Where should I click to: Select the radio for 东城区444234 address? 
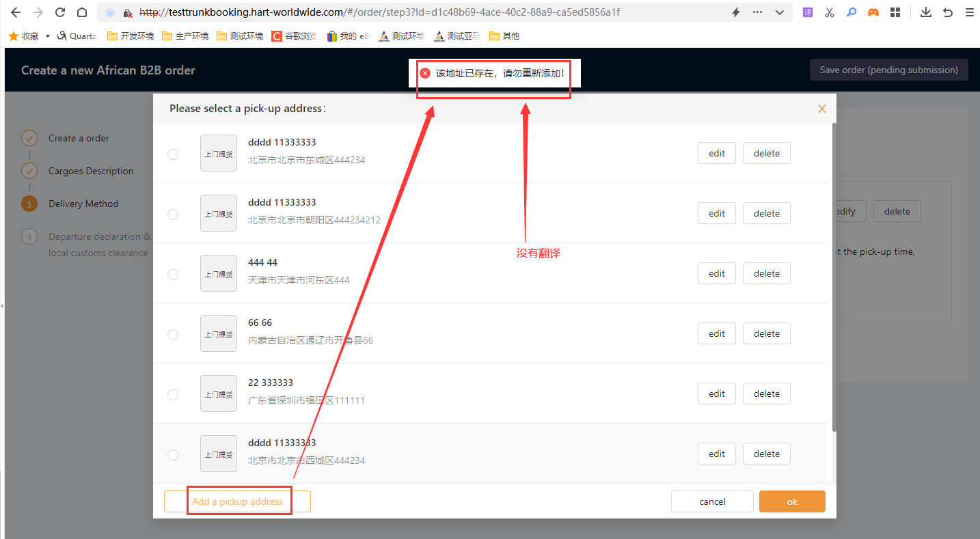pos(173,154)
